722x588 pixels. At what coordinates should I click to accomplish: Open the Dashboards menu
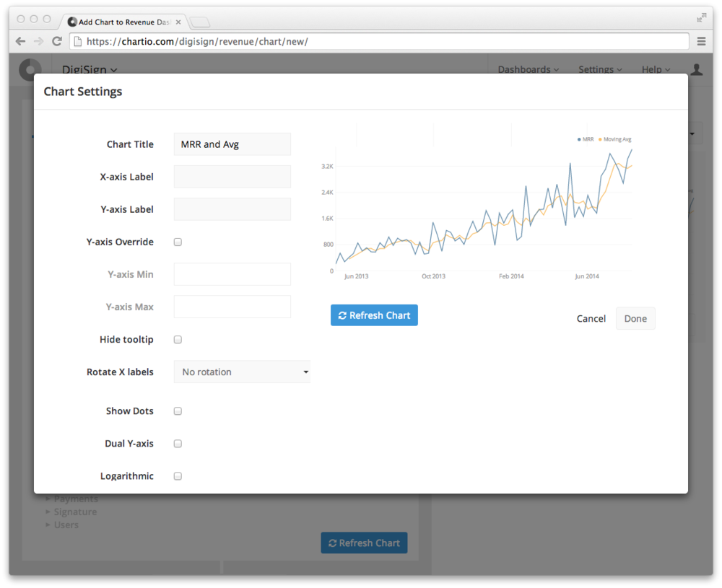529,70
